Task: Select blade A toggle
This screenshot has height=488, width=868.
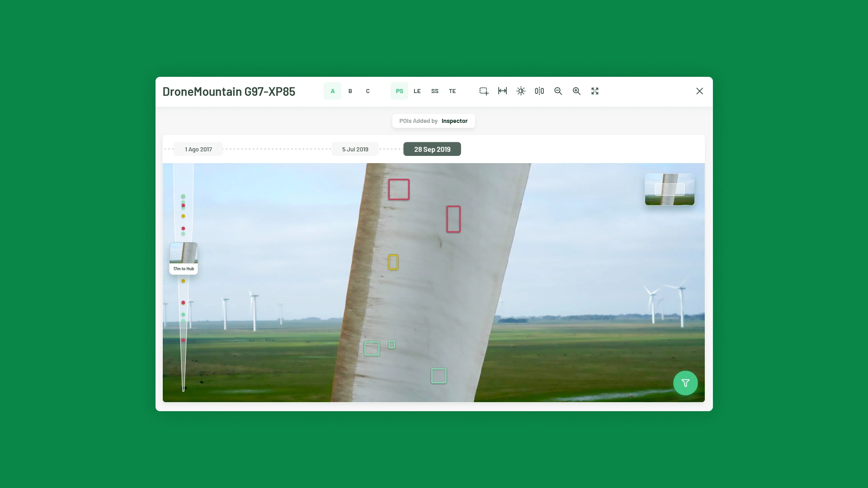Action: tap(332, 91)
